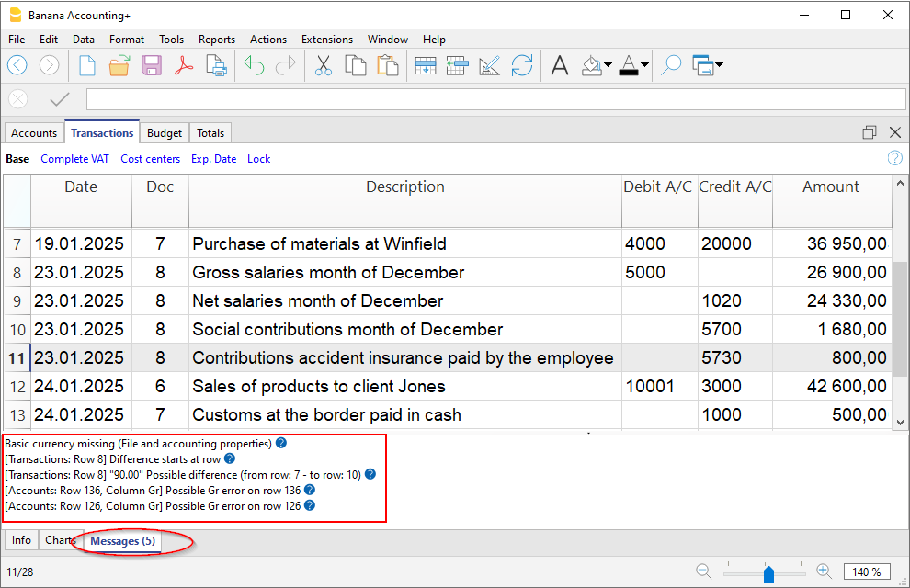Open Find with the magnifier icon

(x=671, y=65)
